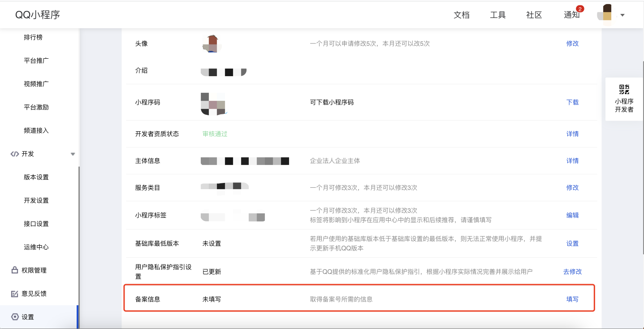Collapse the 开发 section arrow
644x329 pixels.
(x=73, y=154)
